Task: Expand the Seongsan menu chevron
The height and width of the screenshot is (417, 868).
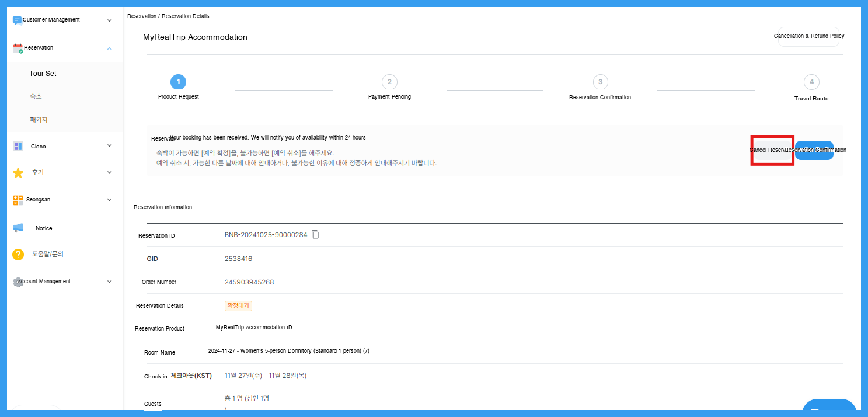Action: pos(109,200)
